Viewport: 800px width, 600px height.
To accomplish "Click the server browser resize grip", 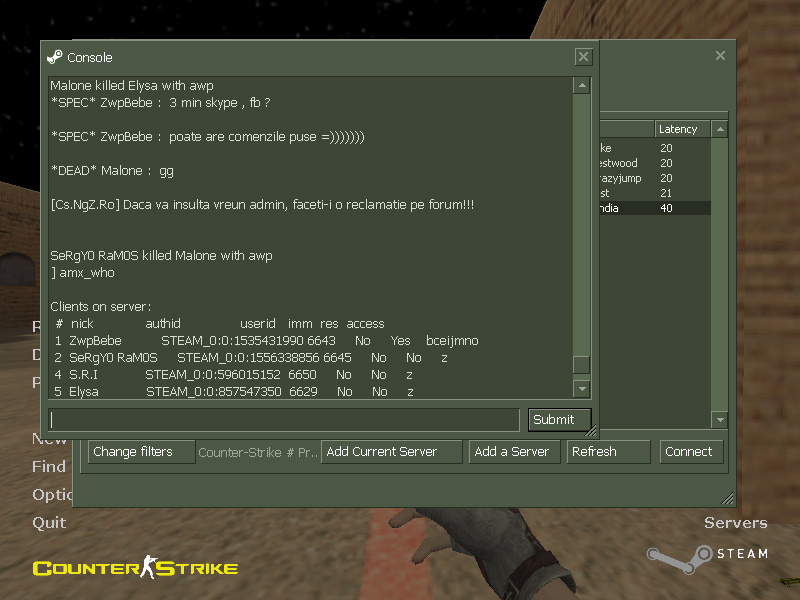I will (x=727, y=499).
